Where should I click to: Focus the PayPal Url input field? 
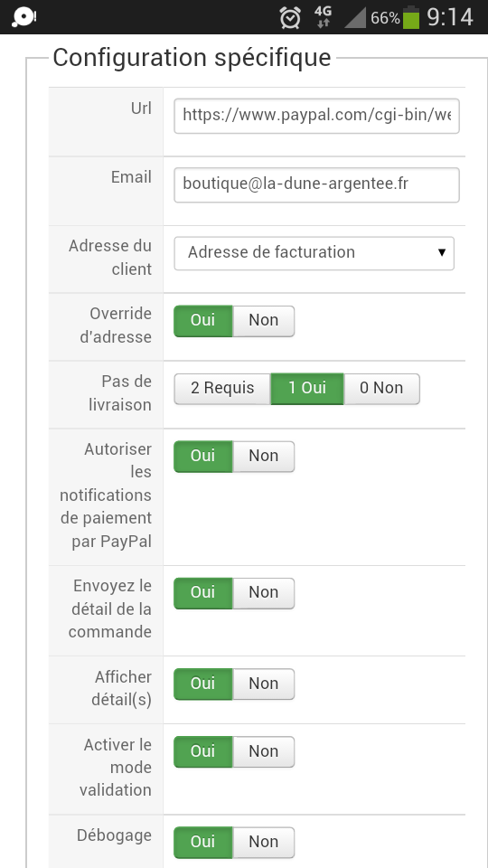pos(316,117)
